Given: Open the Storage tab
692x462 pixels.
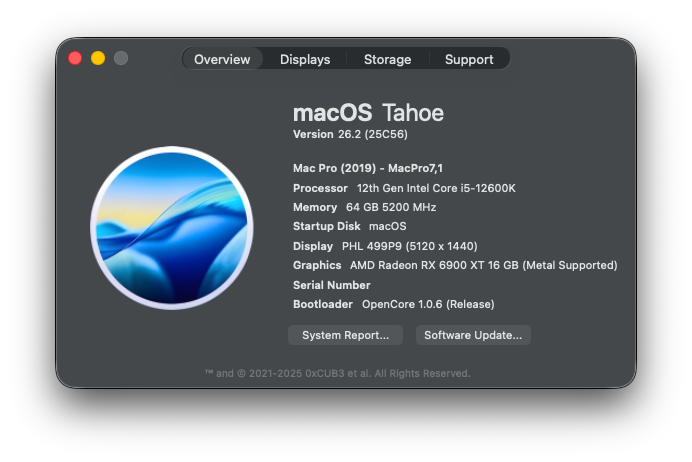Looking at the screenshot, I should pos(387,59).
